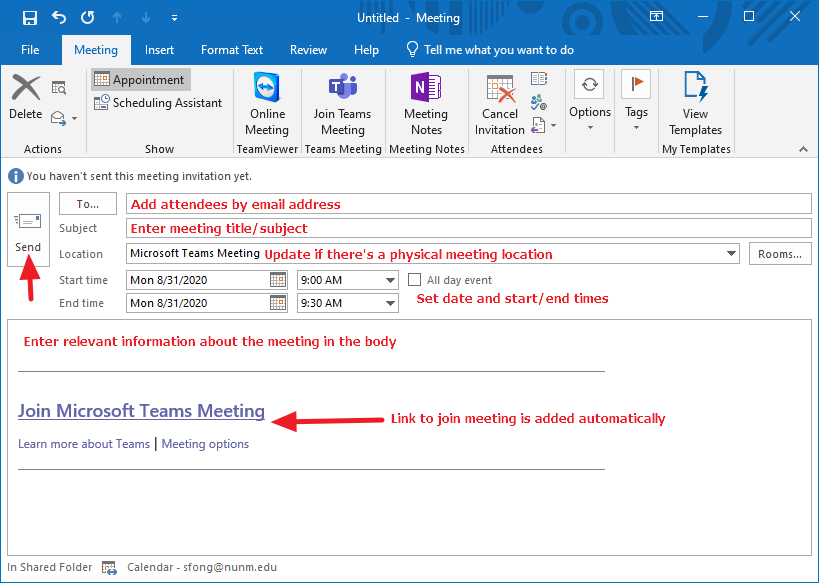Check the All day event box
819x583 pixels.
point(415,280)
